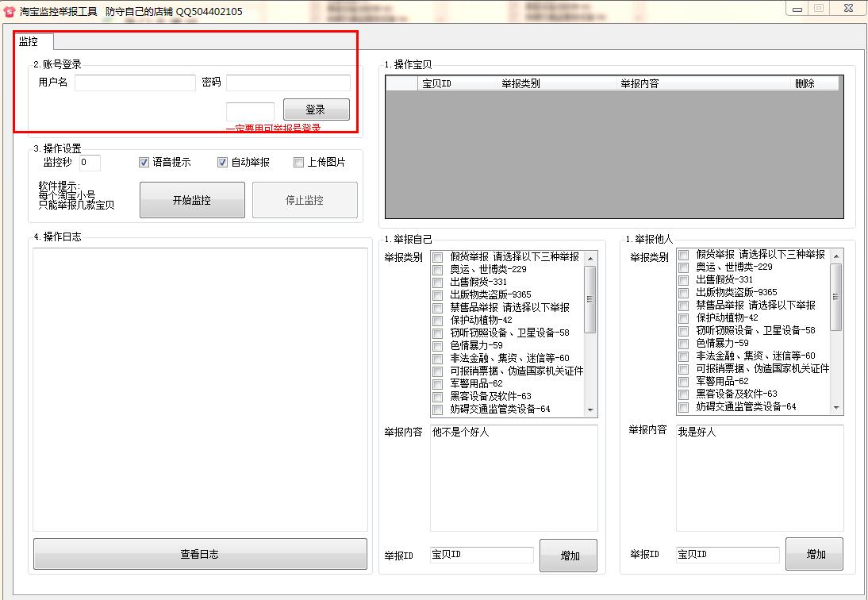Click the 密码 input field
Viewport: 868px width, 600px height.
pos(289,83)
